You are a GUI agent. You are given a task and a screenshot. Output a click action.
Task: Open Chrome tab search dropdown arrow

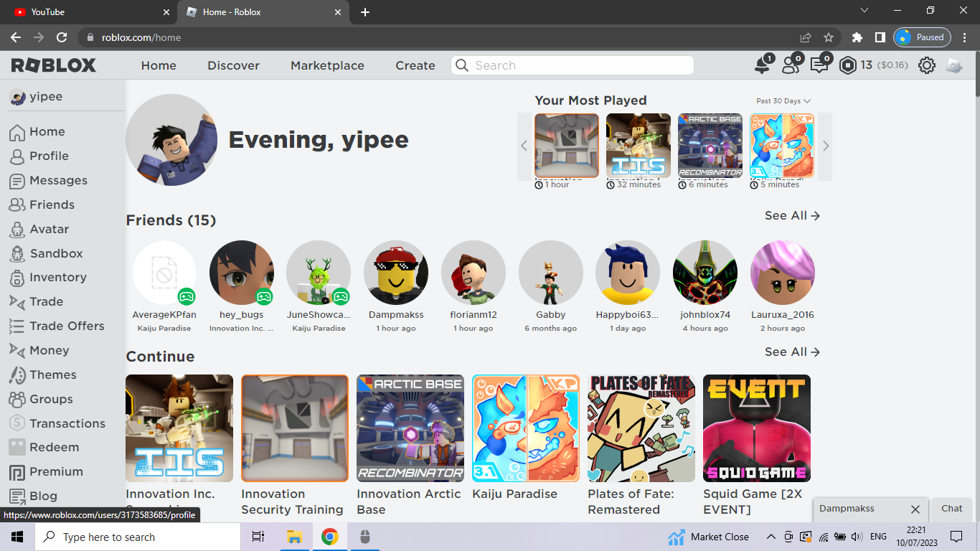click(864, 11)
